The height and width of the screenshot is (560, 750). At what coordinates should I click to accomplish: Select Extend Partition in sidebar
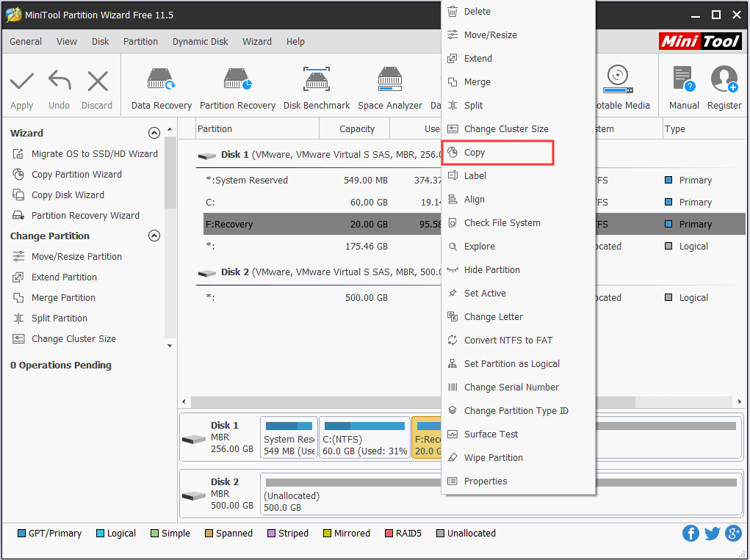tap(54, 277)
